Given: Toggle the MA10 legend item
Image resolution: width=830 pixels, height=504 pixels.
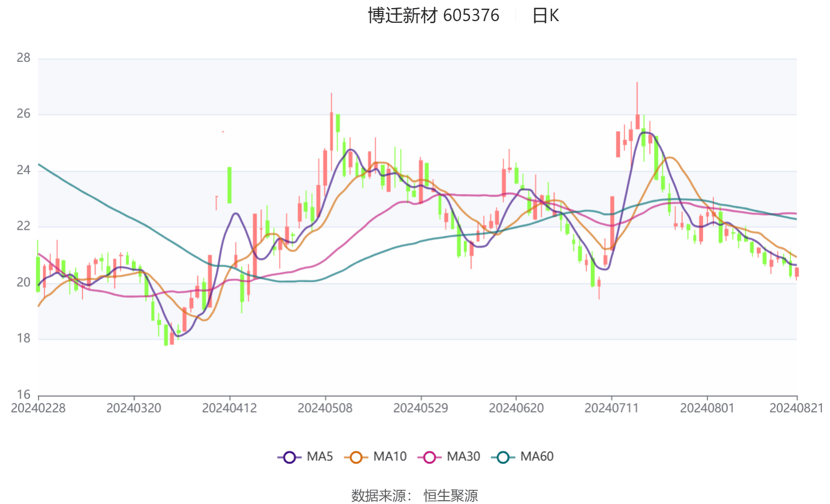Looking at the screenshot, I should (375, 457).
